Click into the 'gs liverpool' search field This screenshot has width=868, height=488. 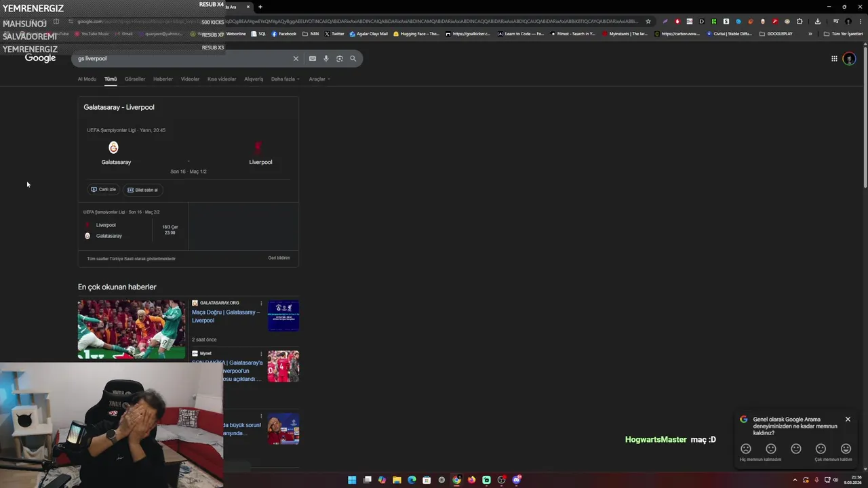click(183, 59)
